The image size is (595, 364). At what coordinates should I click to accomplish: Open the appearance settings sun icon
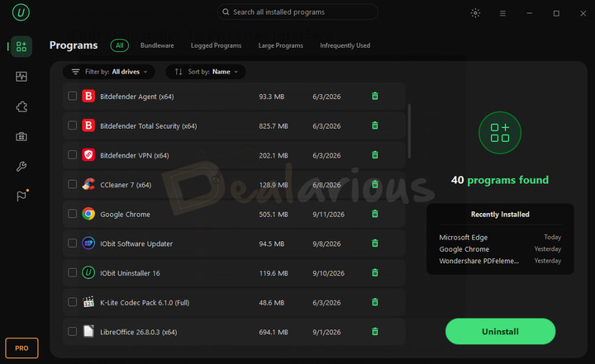pyautogui.click(x=475, y=13)
